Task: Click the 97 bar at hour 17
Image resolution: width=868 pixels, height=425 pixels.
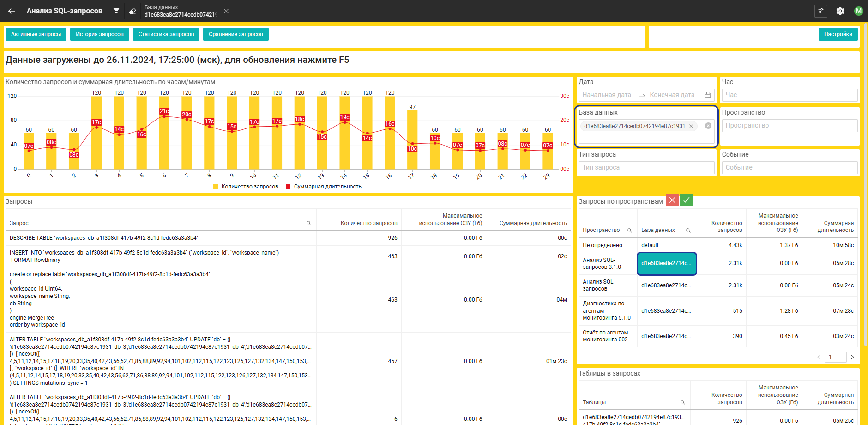Action: [x=412, y=140]
